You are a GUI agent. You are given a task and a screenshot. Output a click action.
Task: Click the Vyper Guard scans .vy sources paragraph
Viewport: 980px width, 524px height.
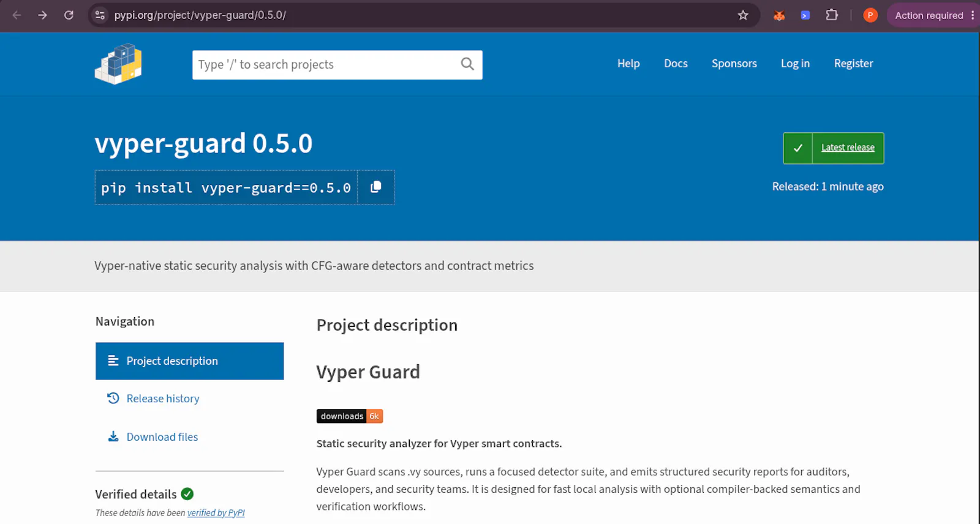pyautogui.click(x=588, y=489)
